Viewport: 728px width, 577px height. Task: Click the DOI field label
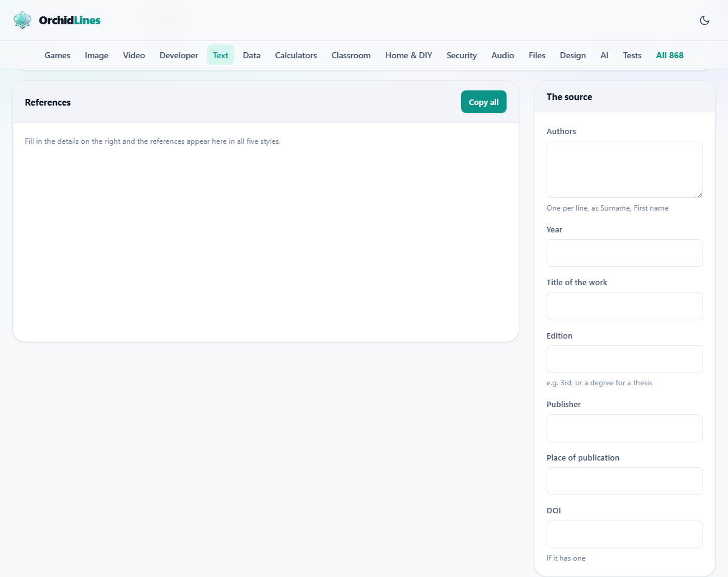click(x=554, y=510)
